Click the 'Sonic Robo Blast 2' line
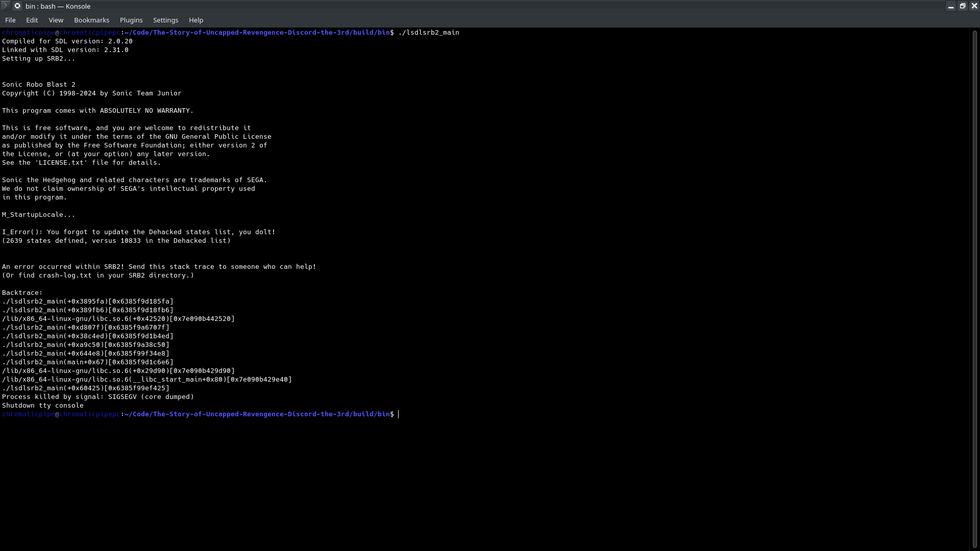Image resolution: width=980 pixels, height=551 pixels. click(39, 85)
